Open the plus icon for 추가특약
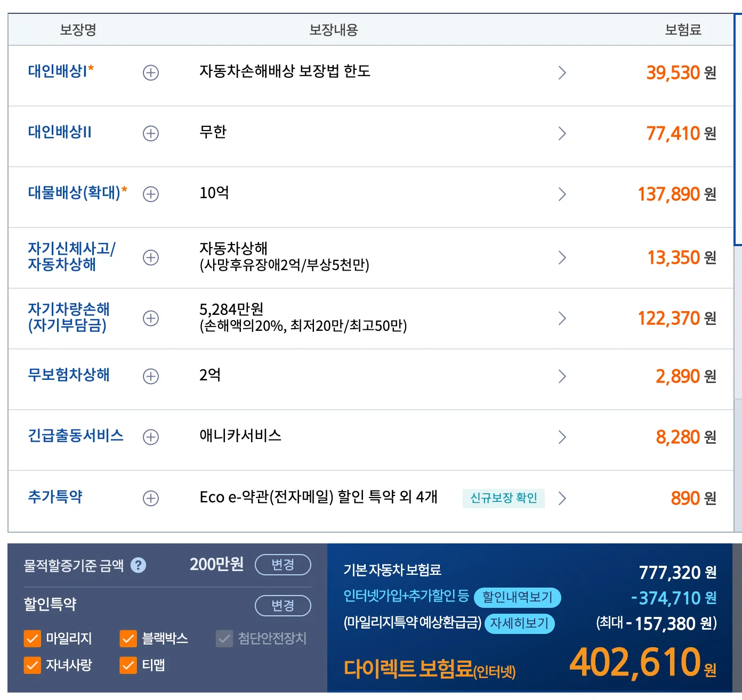The height and width of the screenshot is (700, 742). click(151, 498)
